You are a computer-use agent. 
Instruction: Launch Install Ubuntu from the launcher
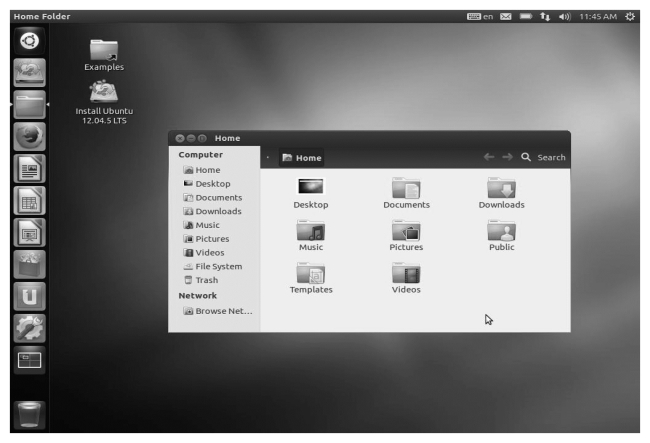[x=29, y=73]
